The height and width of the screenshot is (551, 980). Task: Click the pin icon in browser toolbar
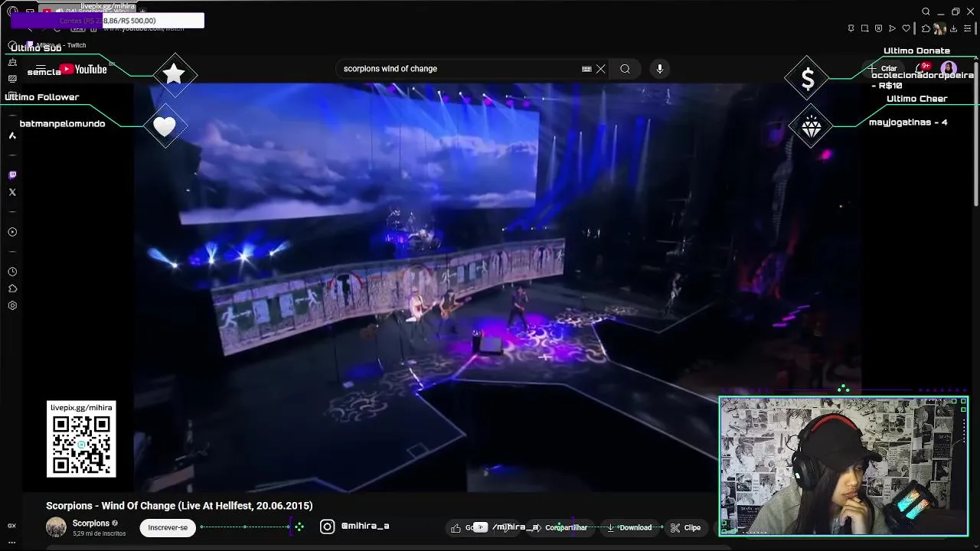851,28
